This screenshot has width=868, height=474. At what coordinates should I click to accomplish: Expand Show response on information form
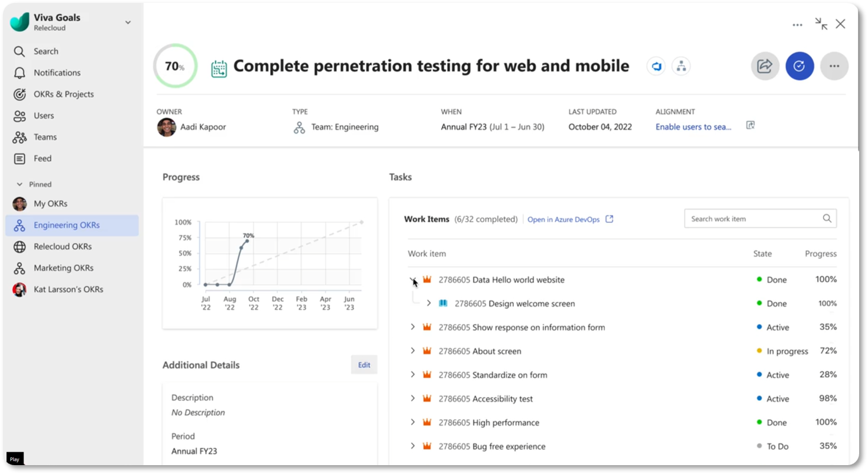pos(413,327)
